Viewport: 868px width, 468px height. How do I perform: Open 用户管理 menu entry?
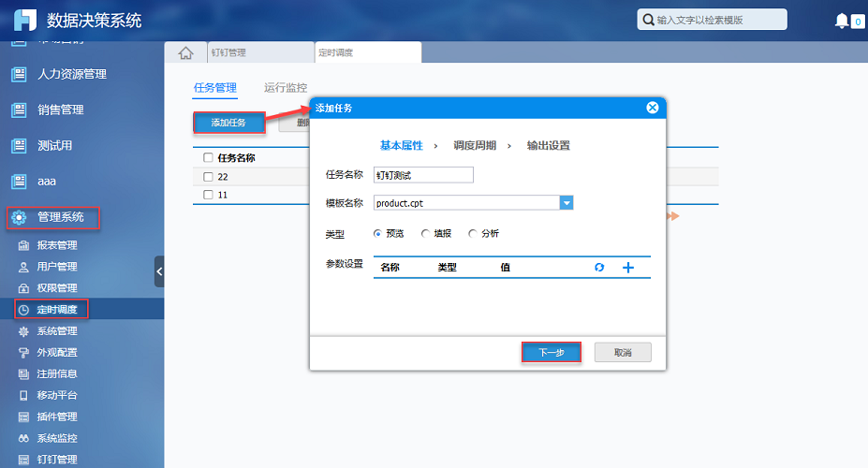tap(57, 267)
